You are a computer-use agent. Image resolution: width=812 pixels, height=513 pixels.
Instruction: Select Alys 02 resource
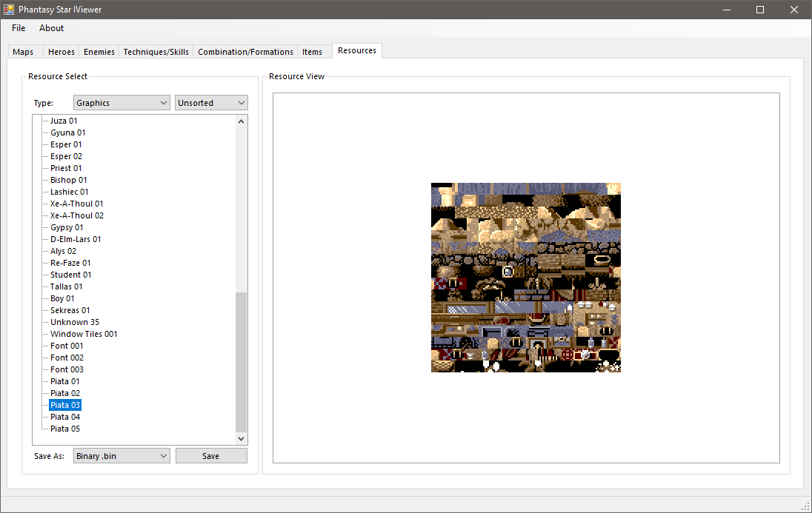tap(63, 251)
